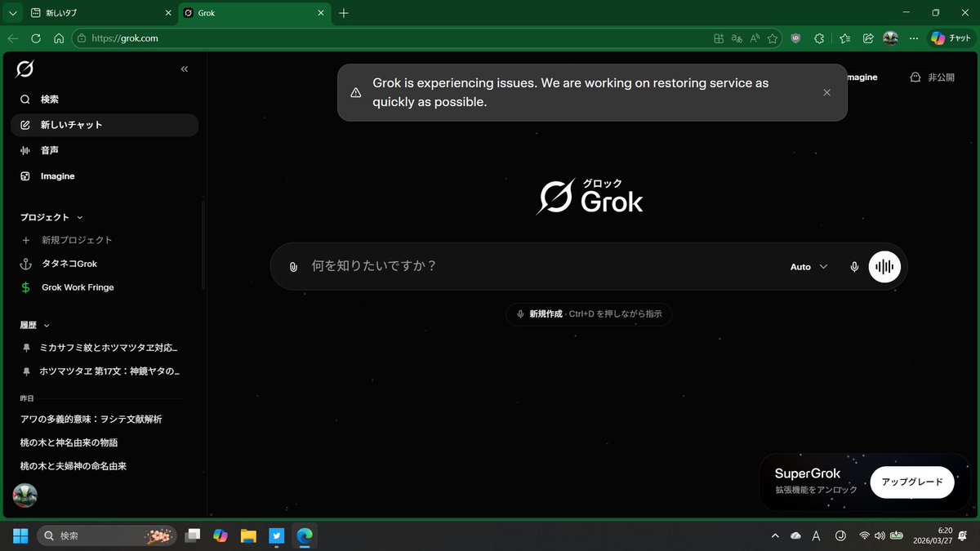Screen dimensions: 980x551
Task: Collapse the 履歴 history section
Action: 35,325
